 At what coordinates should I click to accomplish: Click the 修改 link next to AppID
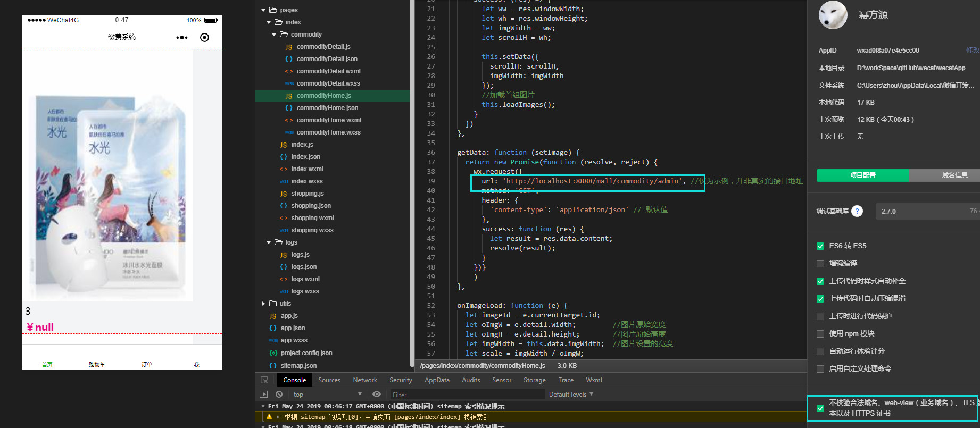[x=972, y=51]
